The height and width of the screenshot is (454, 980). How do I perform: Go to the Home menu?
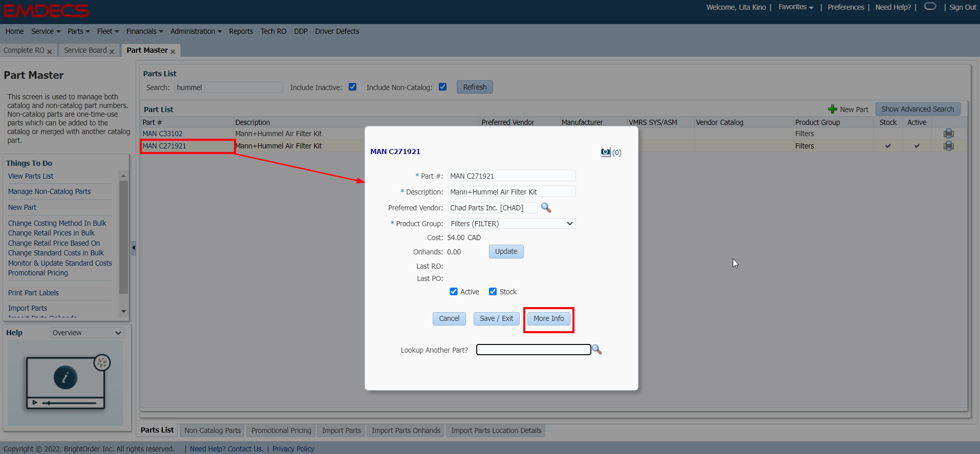(14, 31)
